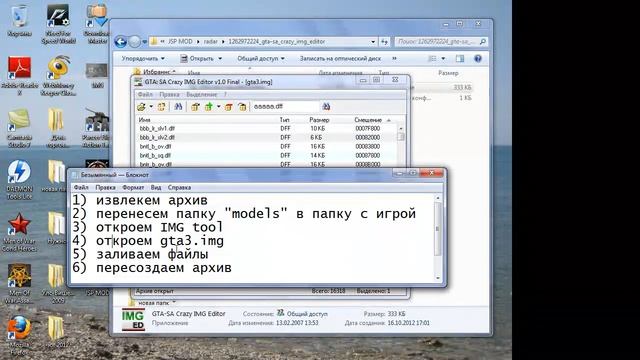
Task: Click the IMG Editor file list scroll-up arrow
Action: pos(401,128)
